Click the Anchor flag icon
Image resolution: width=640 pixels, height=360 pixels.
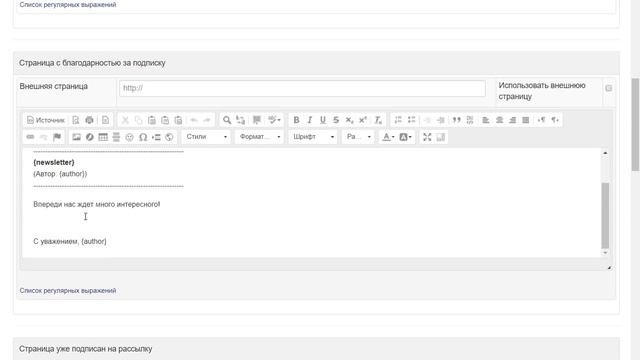57,137
